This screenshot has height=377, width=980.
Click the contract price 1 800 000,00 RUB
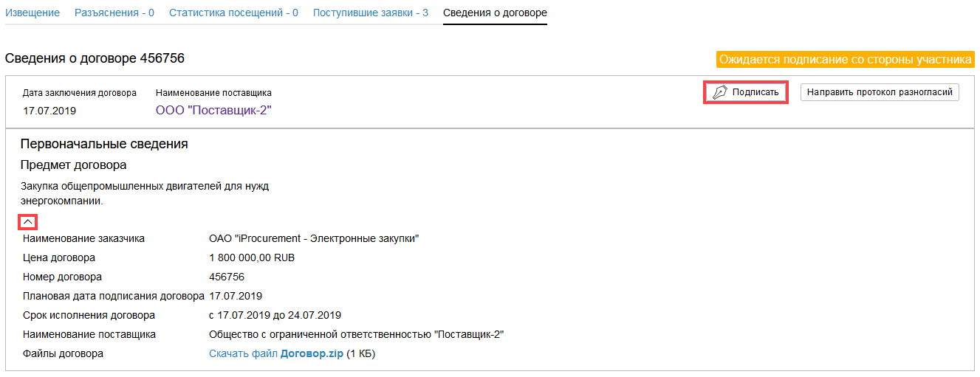click(252, 258)
